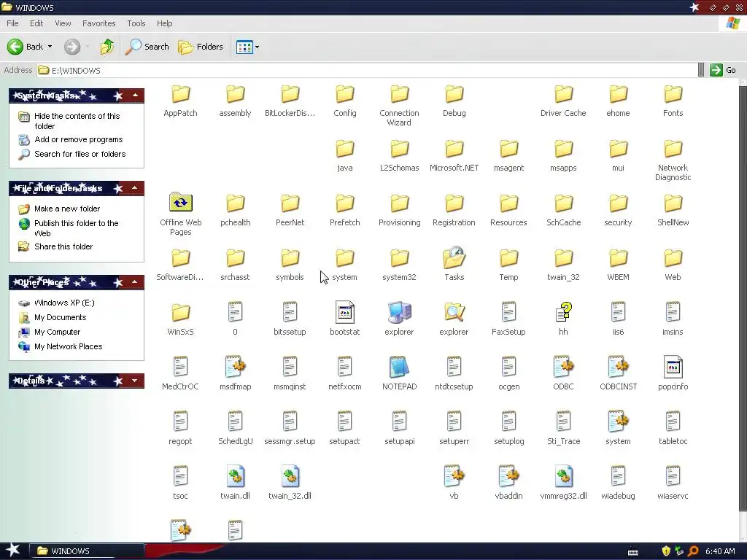Screen dimensions: 747x560
Task: Click the security shield tray icon
Action: (x=666, y=551)
